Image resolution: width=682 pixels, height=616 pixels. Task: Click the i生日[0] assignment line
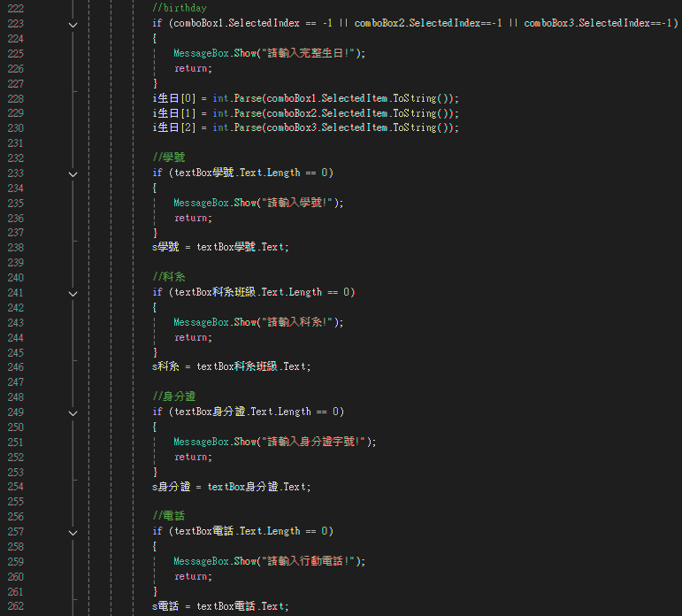305,98
